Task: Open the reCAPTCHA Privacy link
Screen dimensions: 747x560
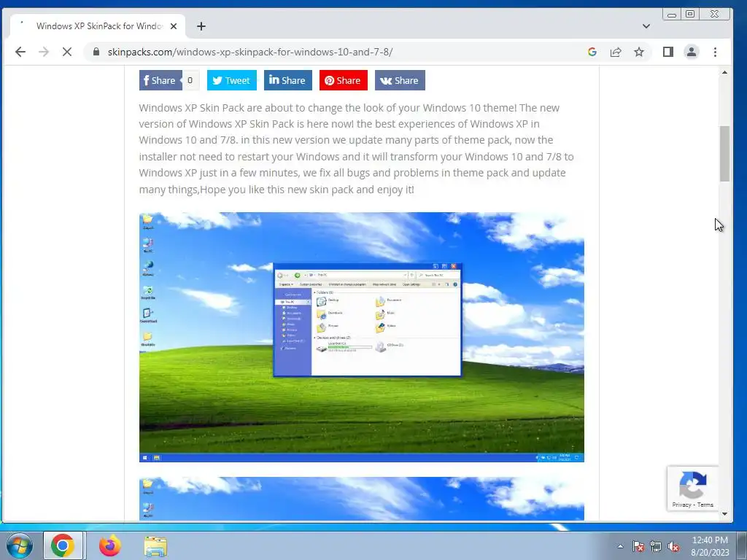Action: 681,505
